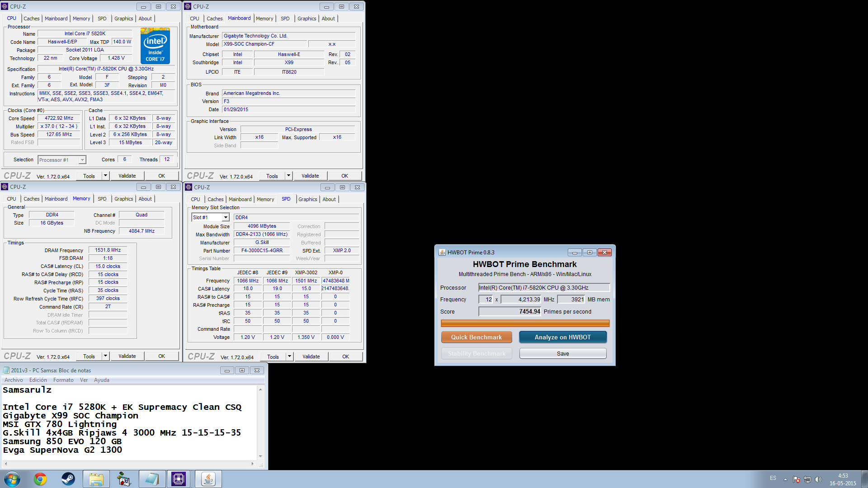Click the volume speaker tray icon
The image size is (868, 488).
click(x=818, y=479)
